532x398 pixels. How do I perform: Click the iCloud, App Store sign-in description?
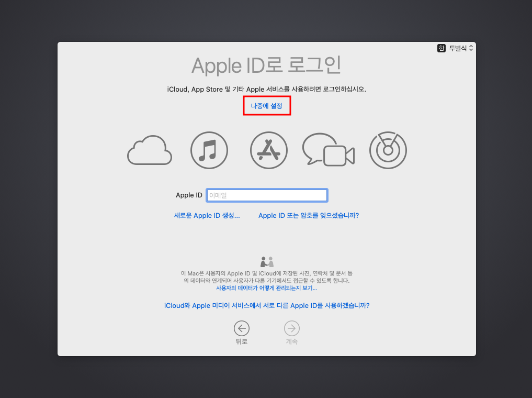click(266, 90)
